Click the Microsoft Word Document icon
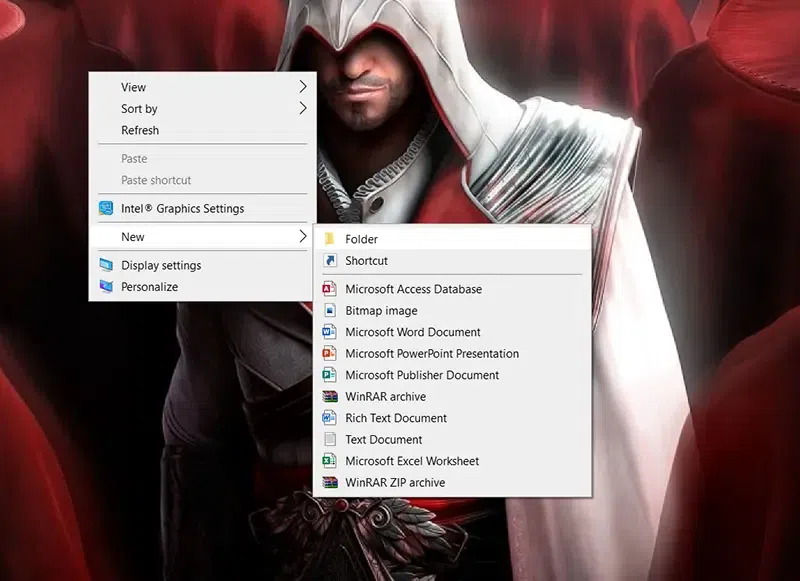This screenshot has width=800, height=581. [x=330, y=332]
